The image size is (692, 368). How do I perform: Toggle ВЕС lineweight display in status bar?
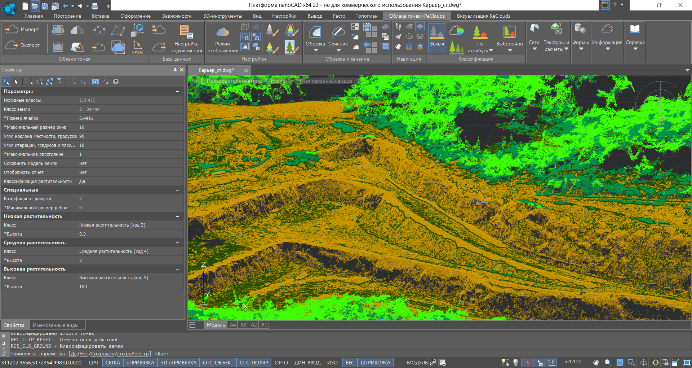click(x=349, y=363)
